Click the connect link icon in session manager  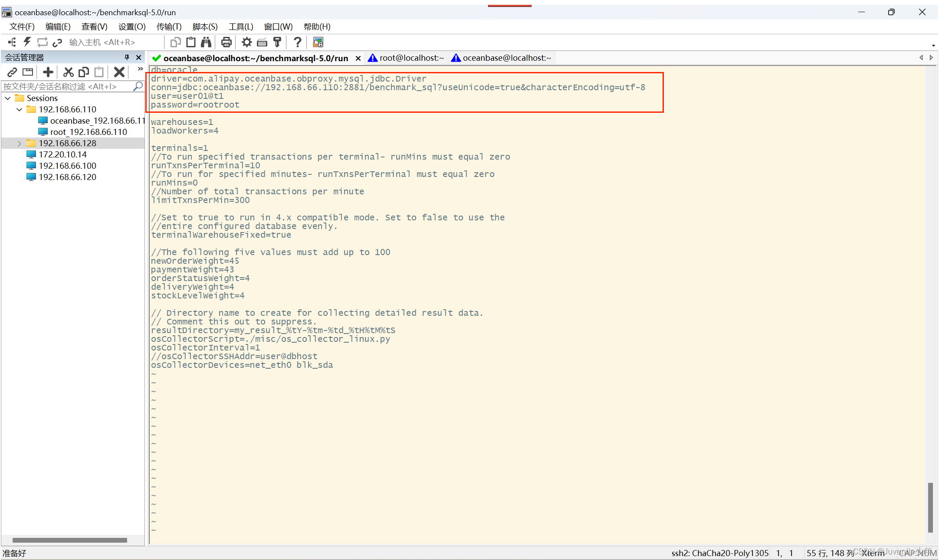click(x=12, y=72)
